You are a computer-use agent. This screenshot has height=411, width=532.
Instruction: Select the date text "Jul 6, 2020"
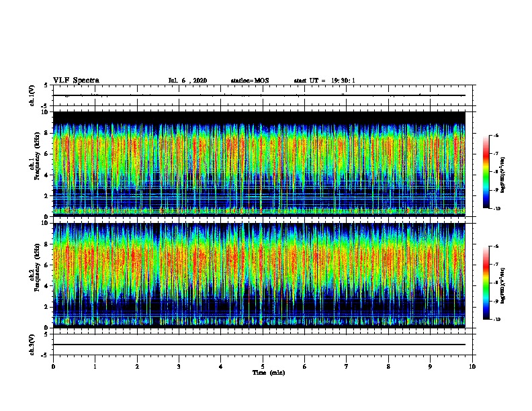pos(187,81)
